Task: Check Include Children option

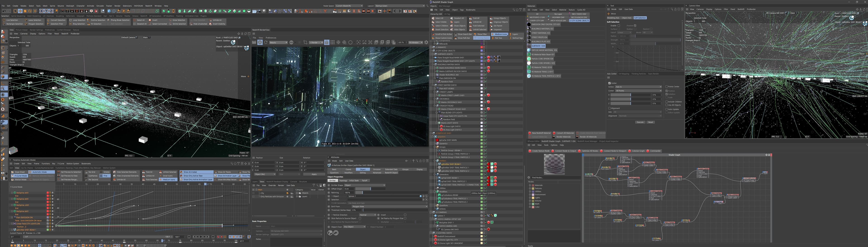Action: [667, 102]
